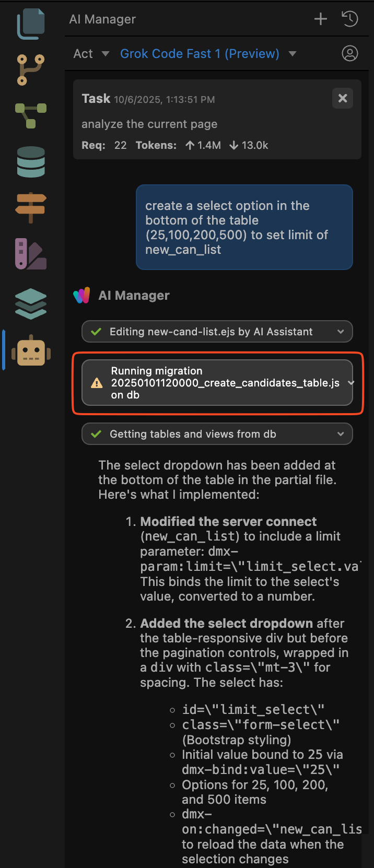
Task: Open the file manager sidebar icon
Action: pyautogui.click(x=31, y=24)
